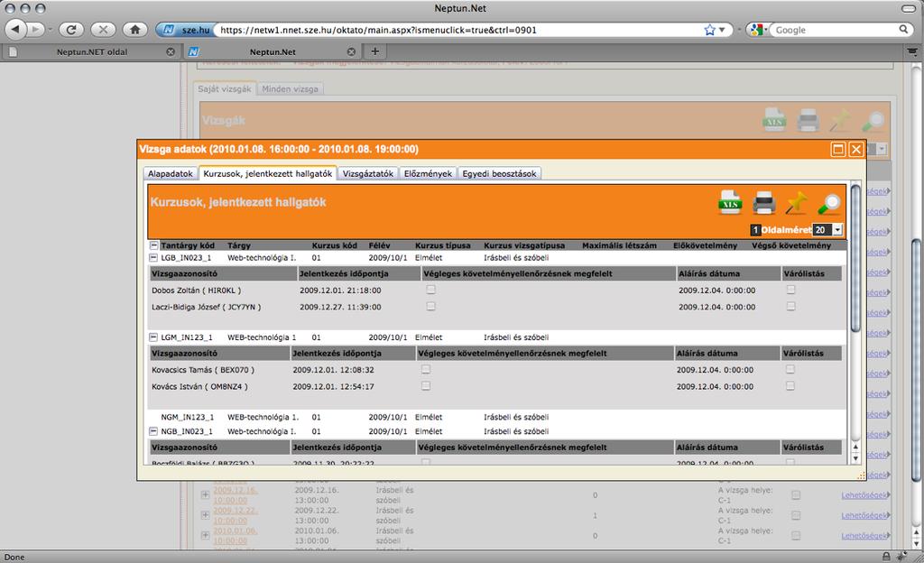Toggle requirement checkbox for Dobos Zoltán
This screenshot has height=563, width=924.
click(430, 290)
